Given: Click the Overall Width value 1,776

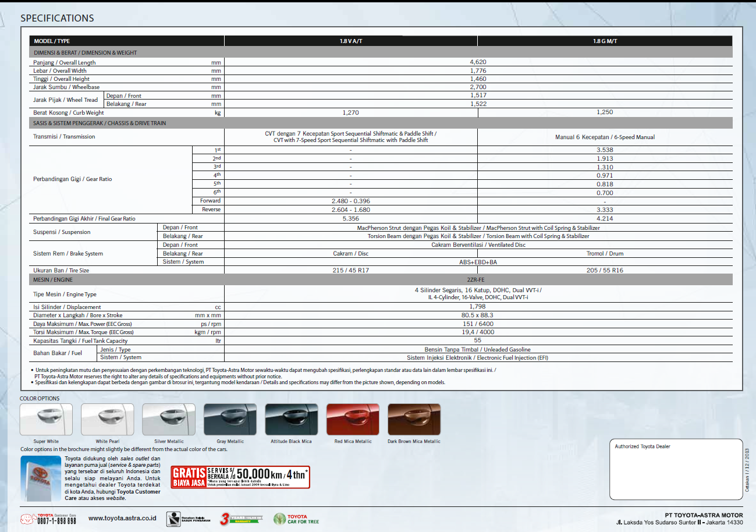Looking at the screenshot, I should click(478, 70).
